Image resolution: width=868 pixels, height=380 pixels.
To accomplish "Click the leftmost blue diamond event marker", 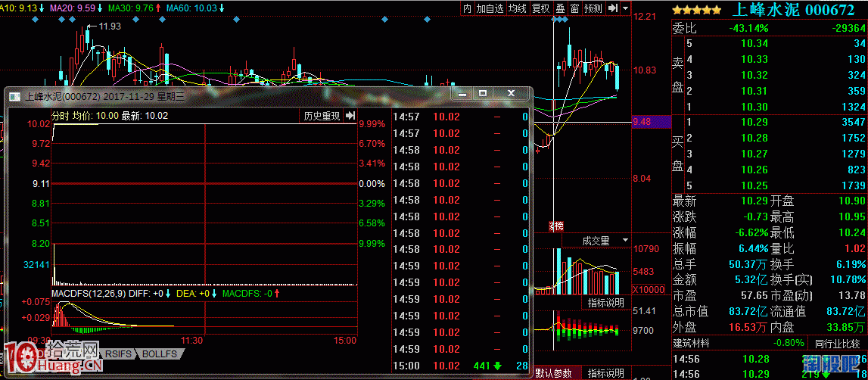I will pos(35,20).
